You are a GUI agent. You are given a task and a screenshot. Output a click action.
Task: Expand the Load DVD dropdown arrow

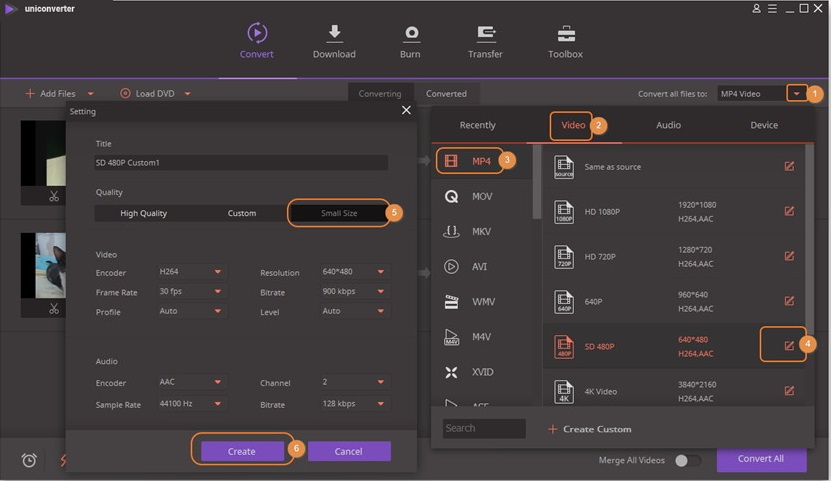[188, 94]
